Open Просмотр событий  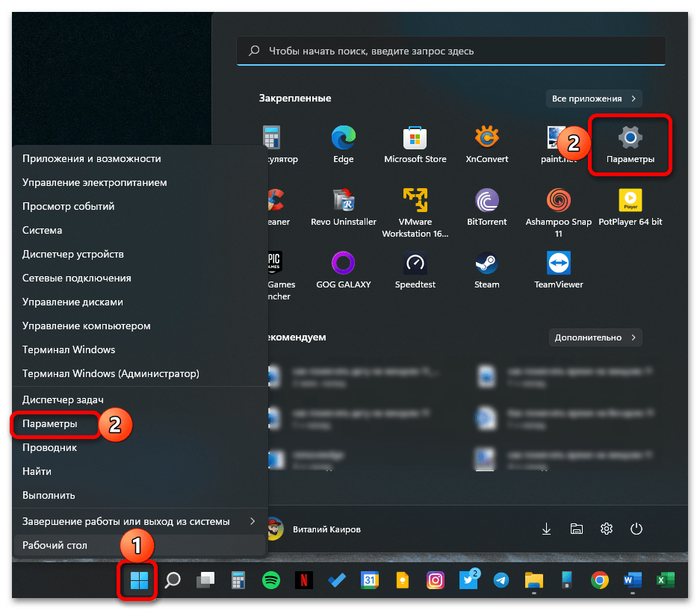coord(140,206)
